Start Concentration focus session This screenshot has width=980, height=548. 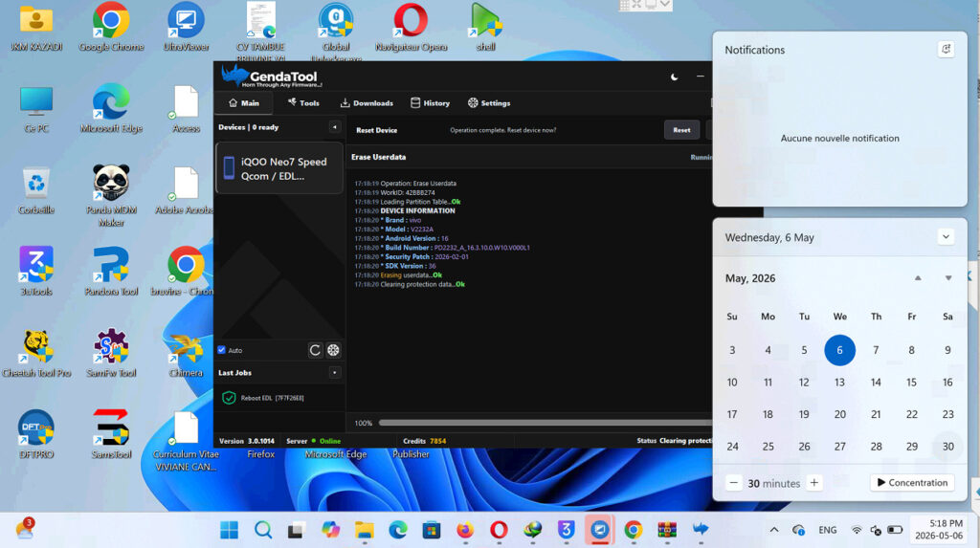point(912,482)
